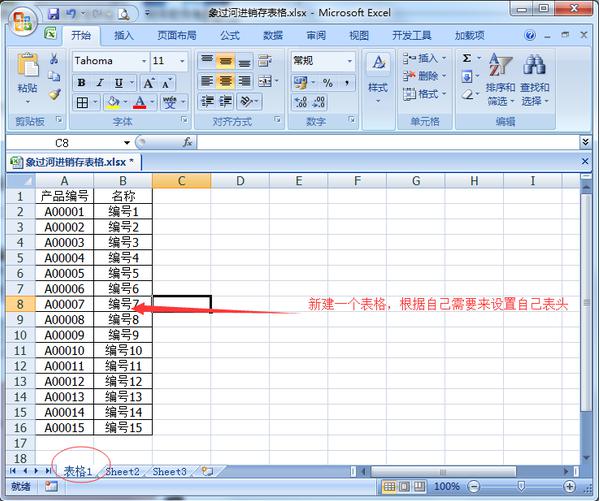This screenshot has height=501, width=600.
Task: Toggle Italic formatting
Action: pos(100,83)
